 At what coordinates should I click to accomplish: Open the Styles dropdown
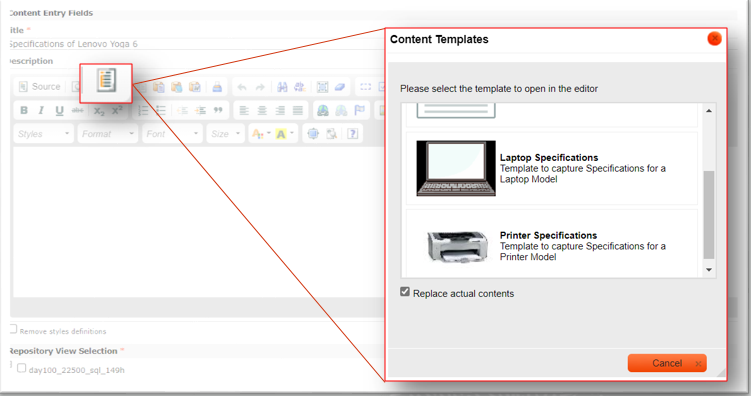pyautogui.click(x=44, y=134)
